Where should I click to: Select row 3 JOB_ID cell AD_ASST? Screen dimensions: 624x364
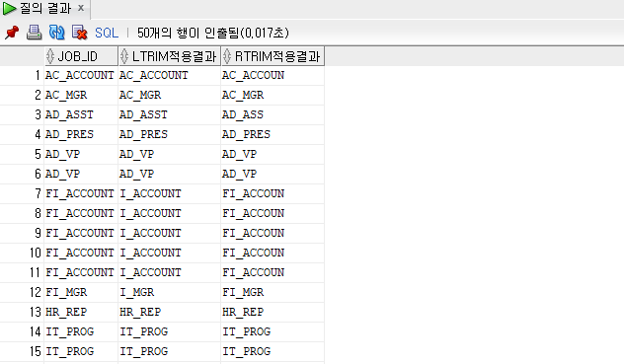click(81, 115)
